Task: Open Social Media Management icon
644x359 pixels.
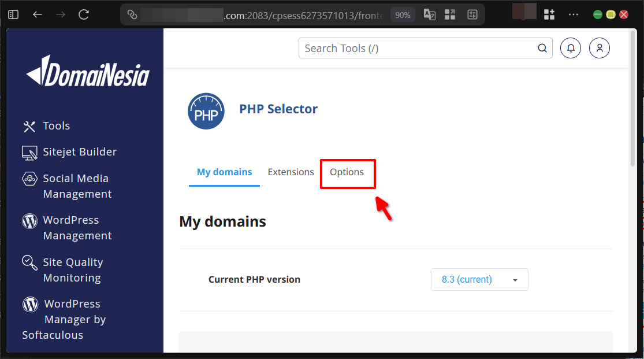Action: click(x=29, y=179)
